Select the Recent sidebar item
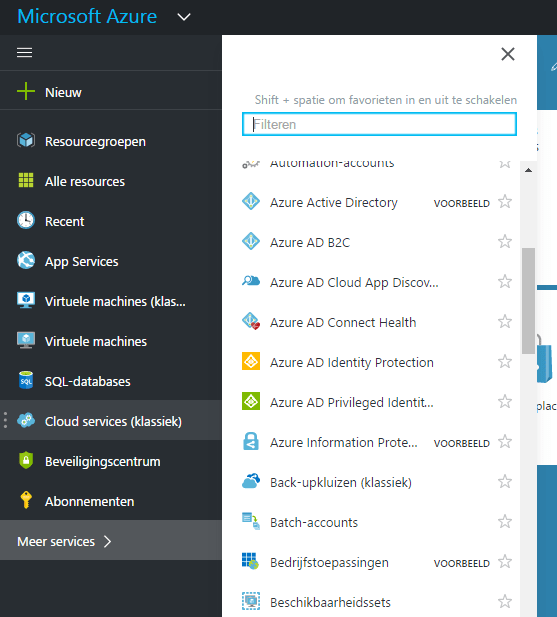Viewport: 557px width, 617px height. 111,221
